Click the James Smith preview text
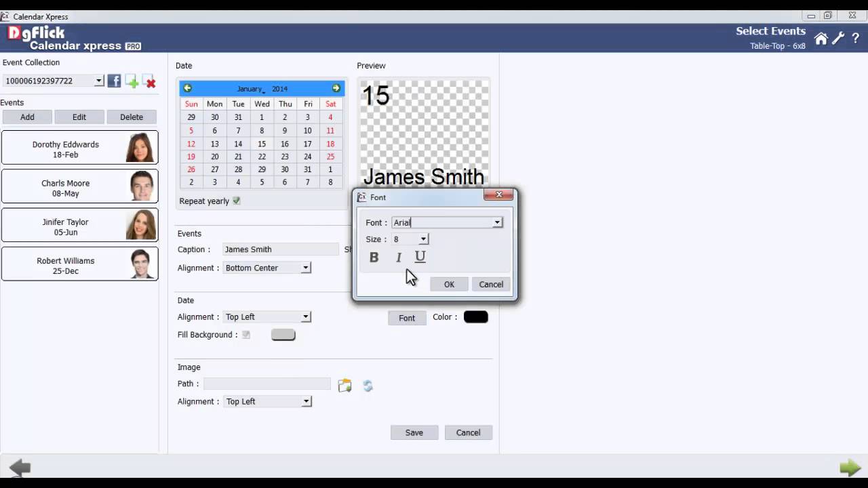 pos(424,177)
